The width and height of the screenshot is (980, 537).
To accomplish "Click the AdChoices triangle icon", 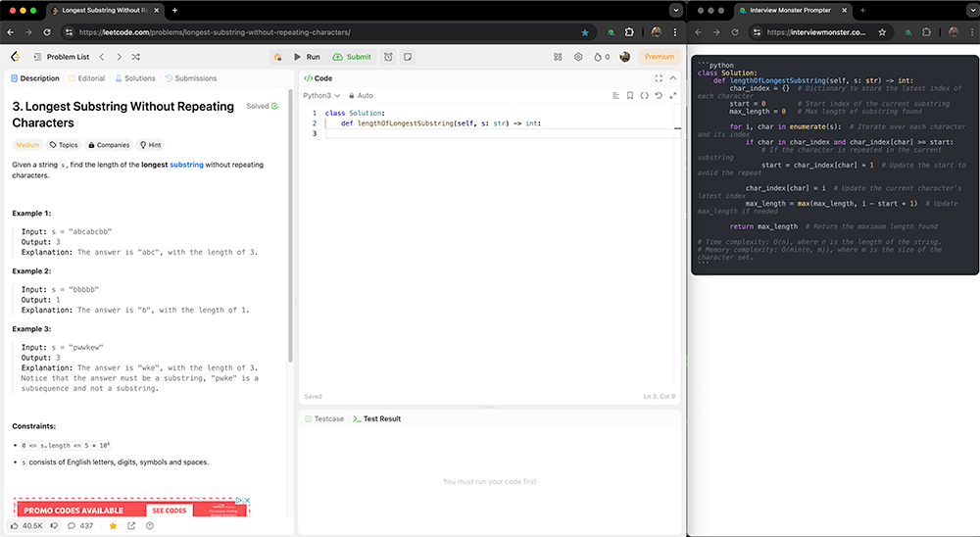I will [239, 500].
